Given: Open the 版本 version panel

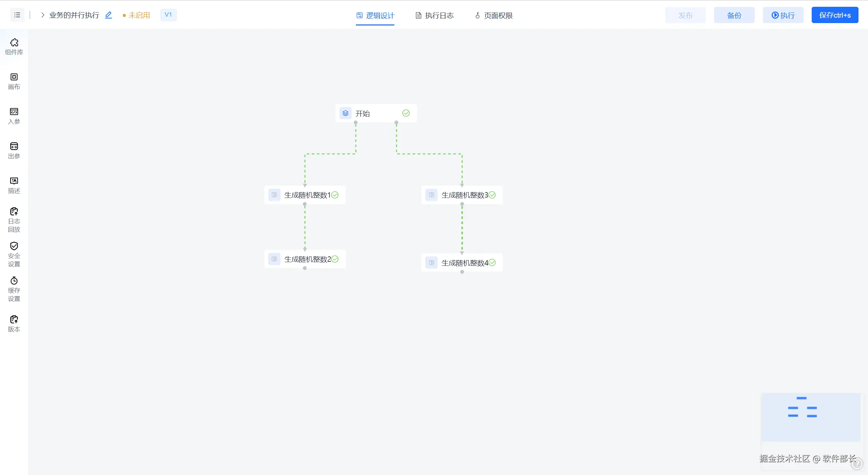Looking at the screenshot, I should 14,324.
